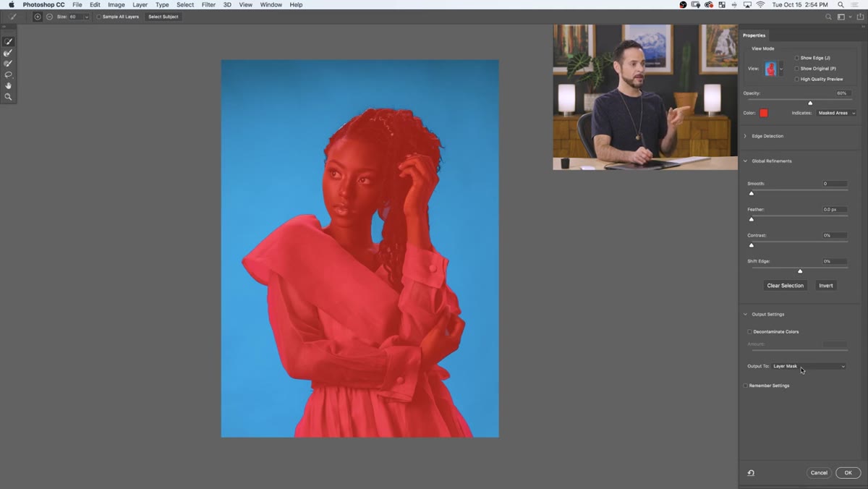Select the Quick Selection tool in the toolbox
868x489 pixels.
(9, 42)
